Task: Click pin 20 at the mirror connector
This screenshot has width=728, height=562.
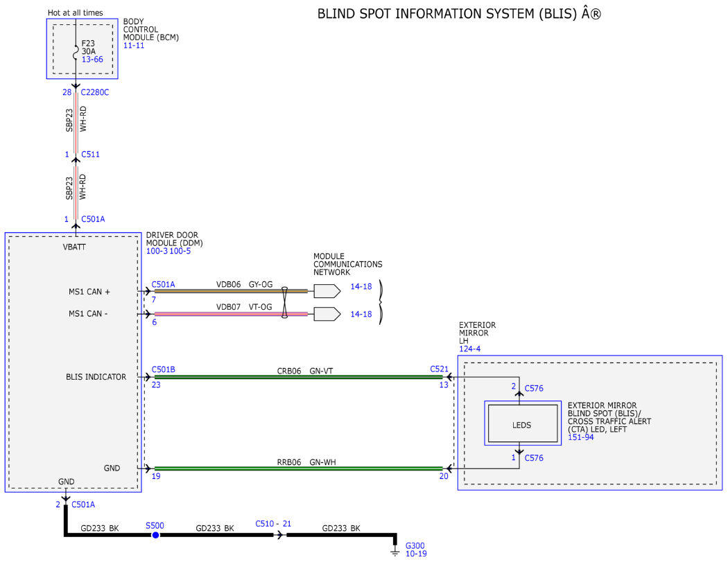Action: coord(444,476)
